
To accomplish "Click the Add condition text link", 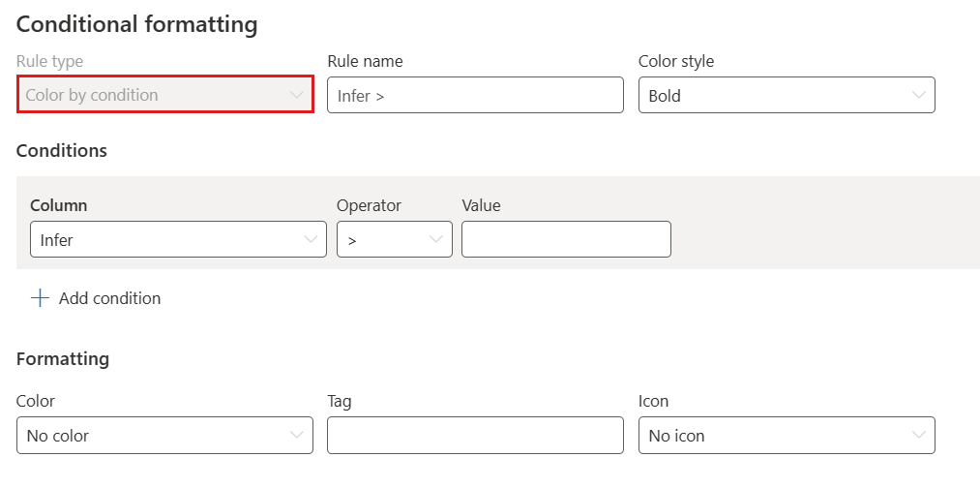I will tap(109, 298).
